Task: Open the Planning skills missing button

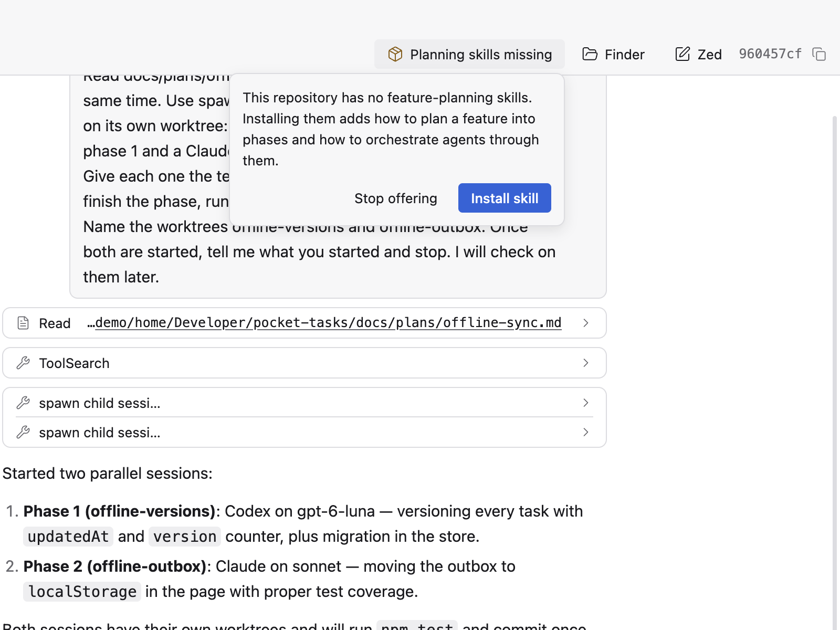Action: (x=469, y=54)
